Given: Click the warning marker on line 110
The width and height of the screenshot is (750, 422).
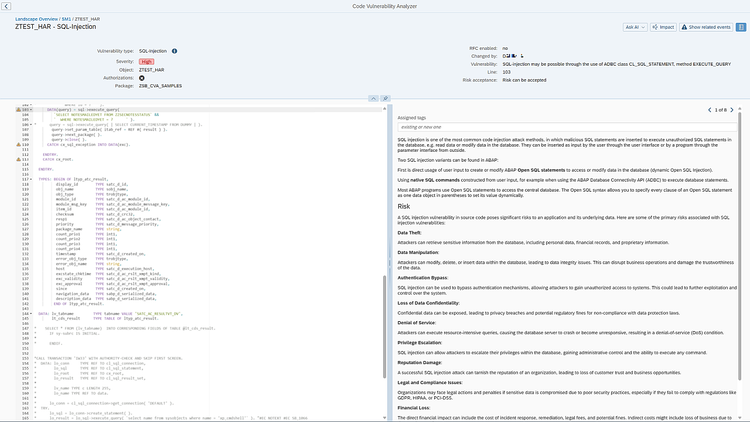Looking at the screenshot, I should [19, 144].
